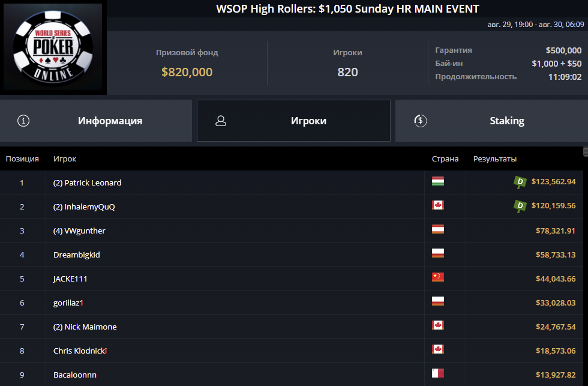Viewport: 588px width, 386px height.
Task: Click the green deal badge beside $123,562.94
Action: (520, 182)
